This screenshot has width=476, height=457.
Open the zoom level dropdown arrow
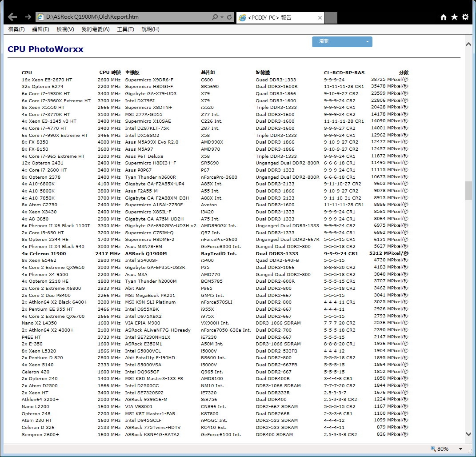pyautogui.click(x=460, y=449)
